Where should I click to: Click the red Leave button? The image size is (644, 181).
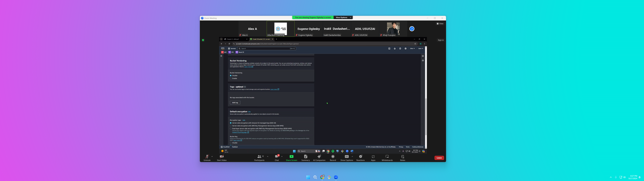(439, 158)
